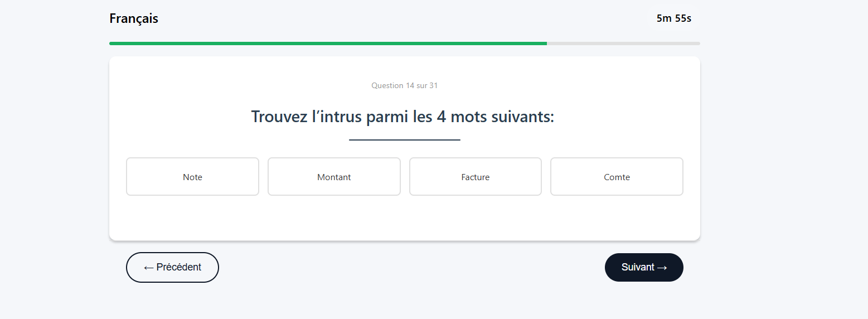Click the right arrow icon in Suivant
Image resolution: width=868 pixels, height=319 pixels.
(662, 268)
